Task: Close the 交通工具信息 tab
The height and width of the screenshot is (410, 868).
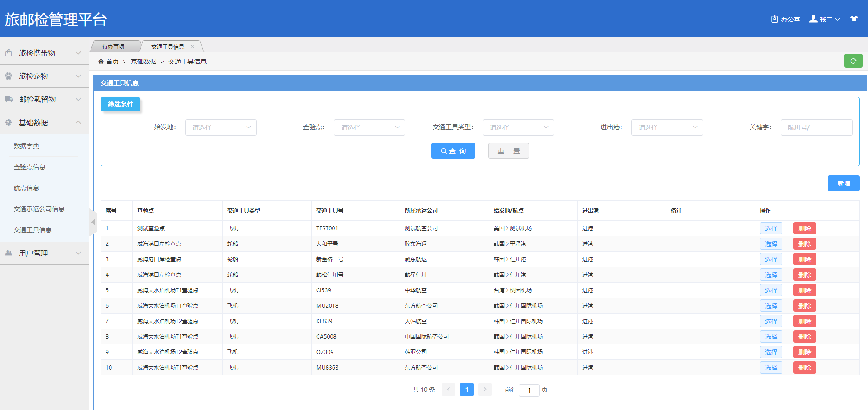Action: (x=193, y=47)
